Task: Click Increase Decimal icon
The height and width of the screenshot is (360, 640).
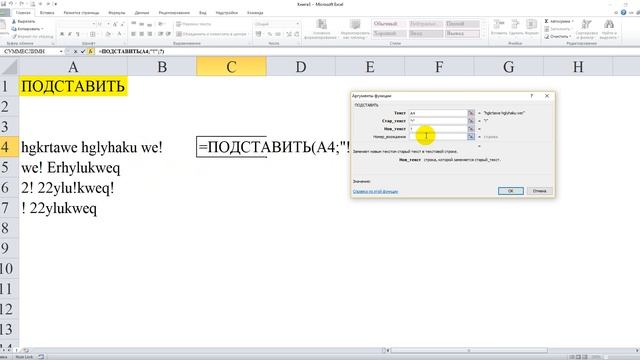Action: coord(289,34)
